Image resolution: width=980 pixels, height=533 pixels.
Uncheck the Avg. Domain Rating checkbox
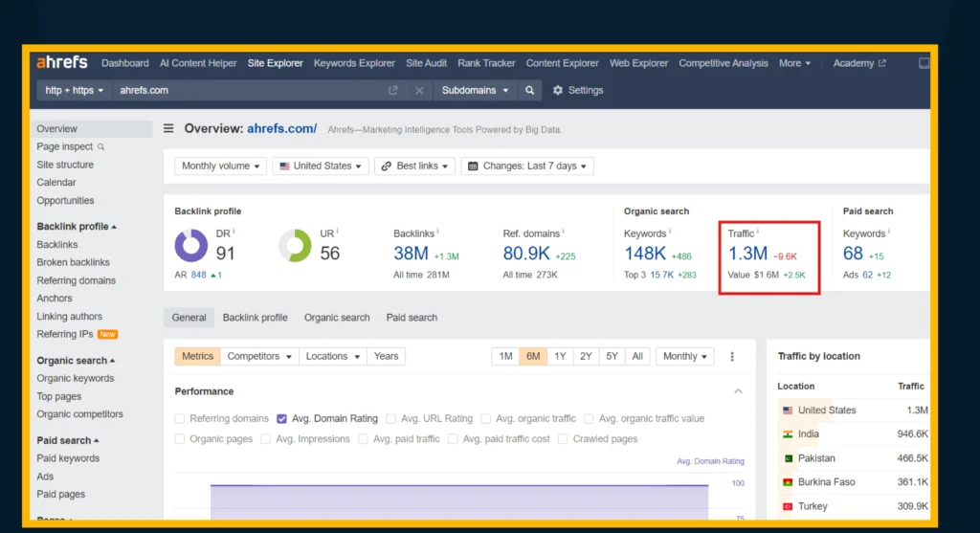(281, 418)
